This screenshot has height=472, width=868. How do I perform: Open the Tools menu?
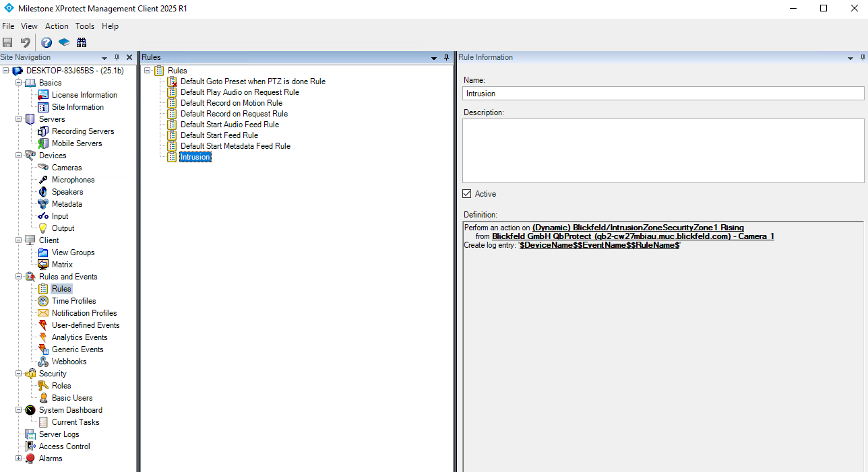pos(85,26)
